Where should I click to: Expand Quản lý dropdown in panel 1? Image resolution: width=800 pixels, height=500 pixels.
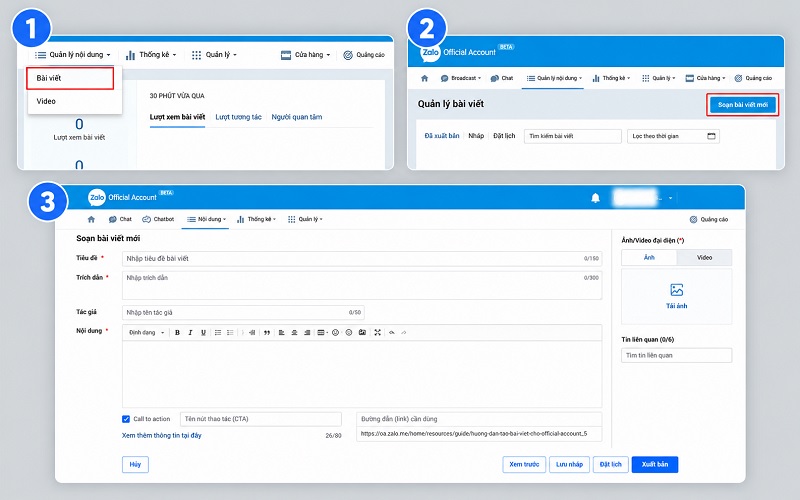(214, 55)
